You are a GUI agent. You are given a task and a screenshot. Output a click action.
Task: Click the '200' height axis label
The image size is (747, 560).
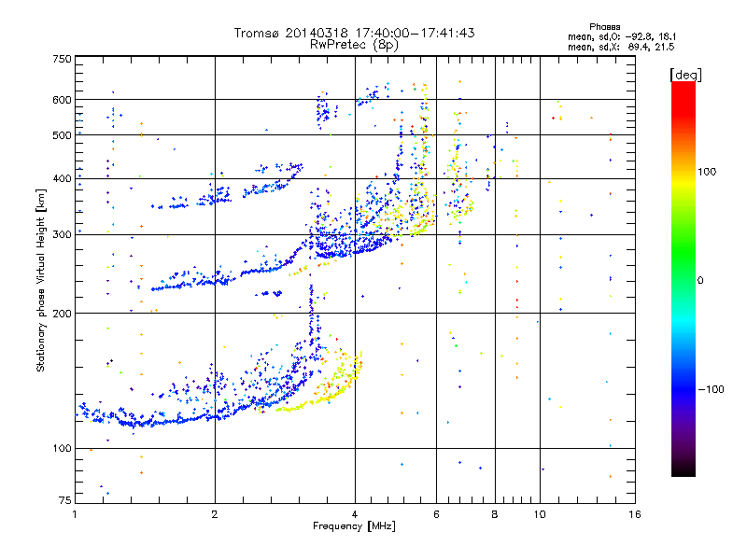[62, 314]
